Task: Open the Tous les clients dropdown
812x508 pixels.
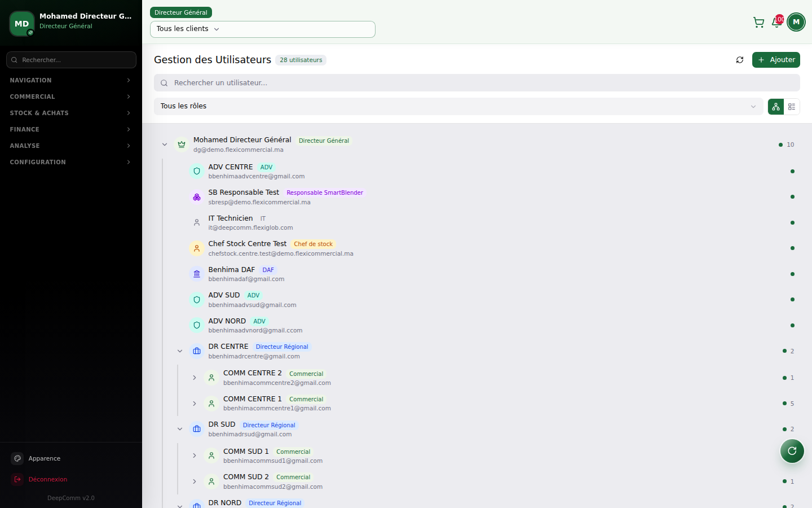Action: (263, 29)
